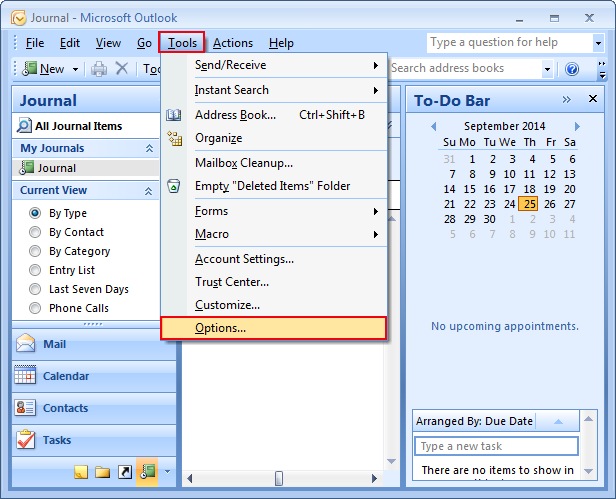
Task: Open Outlook Help question mark icon
Action: click(x=572, y=69)
